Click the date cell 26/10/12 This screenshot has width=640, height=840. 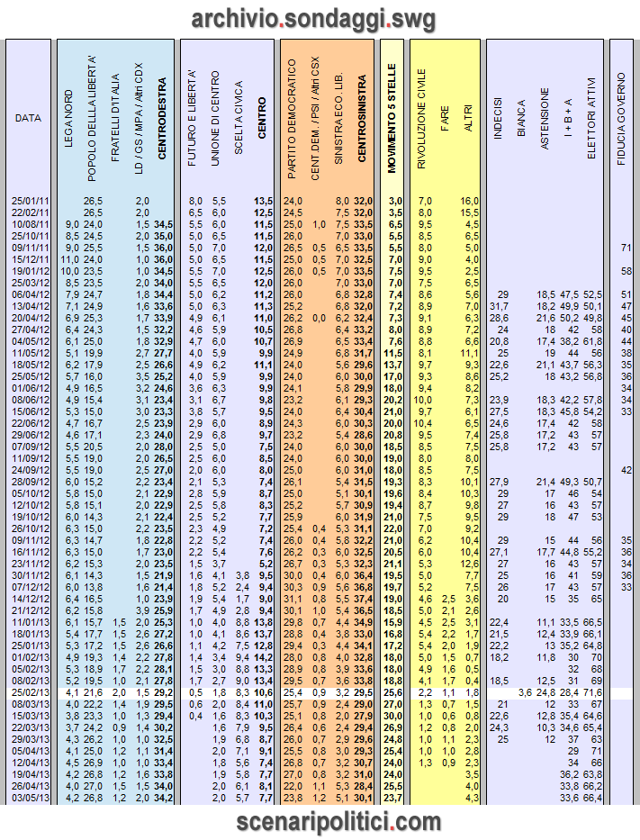click(30, 528)
